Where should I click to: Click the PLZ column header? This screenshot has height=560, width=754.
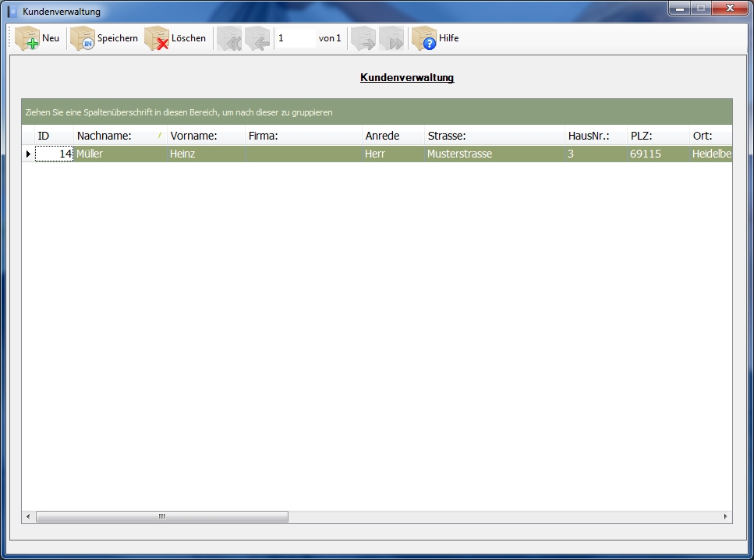click(641, 136)
